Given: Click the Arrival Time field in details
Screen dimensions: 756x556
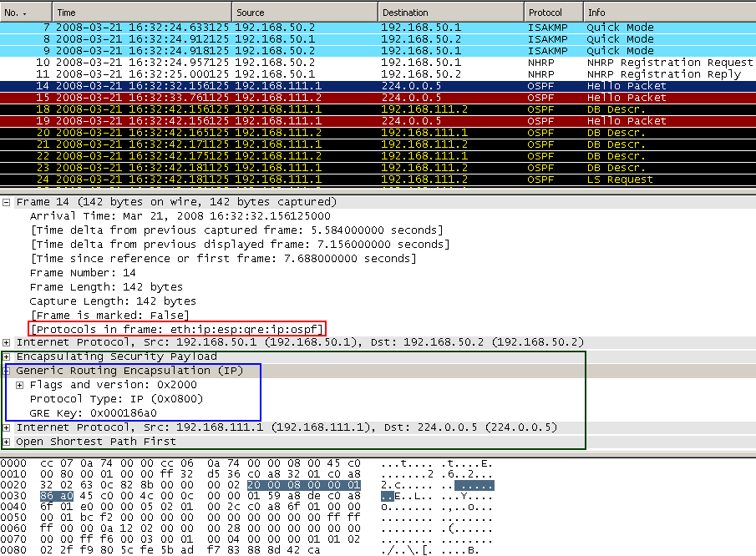Looking at the screenshot, I should (x=168, y=216).
